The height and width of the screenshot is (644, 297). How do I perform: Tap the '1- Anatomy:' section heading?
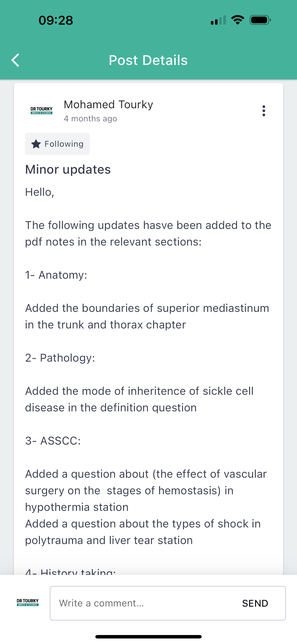click(56, 275)
